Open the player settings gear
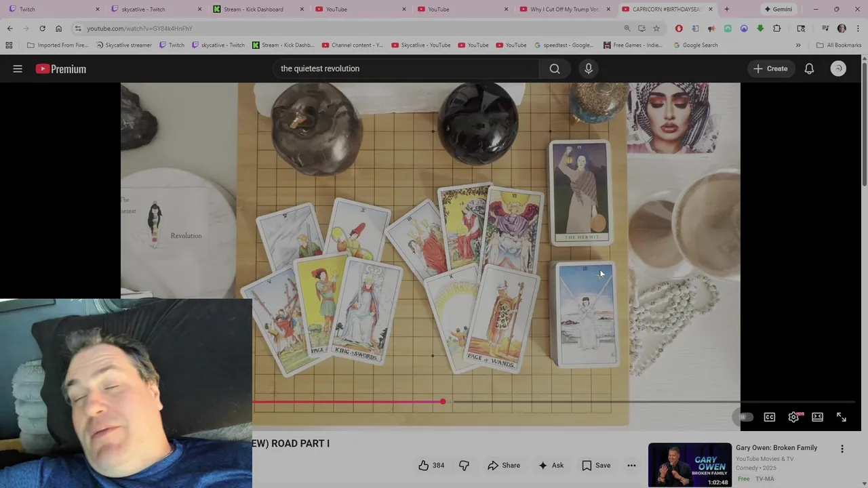 click(x=793, y=417)
